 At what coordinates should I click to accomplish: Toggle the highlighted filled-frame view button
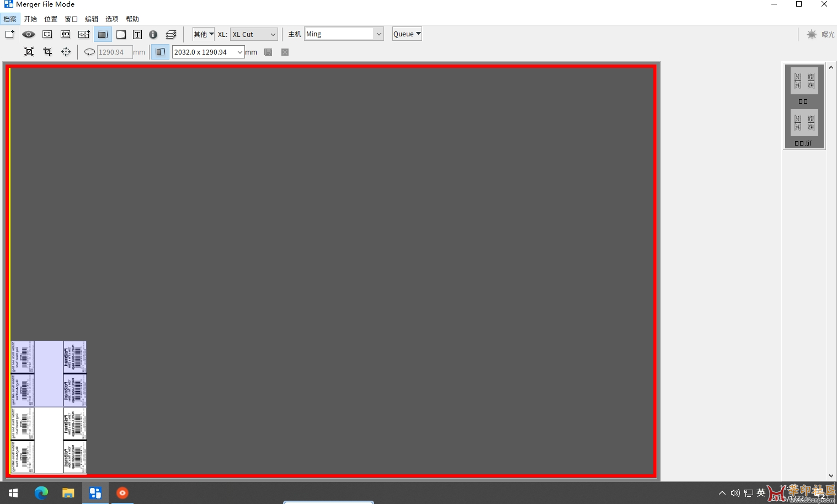tap(103, 34)
